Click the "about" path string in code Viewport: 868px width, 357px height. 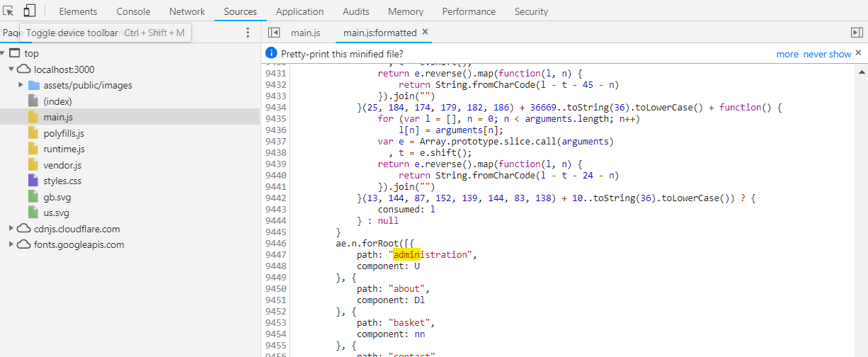click(406, 288)
